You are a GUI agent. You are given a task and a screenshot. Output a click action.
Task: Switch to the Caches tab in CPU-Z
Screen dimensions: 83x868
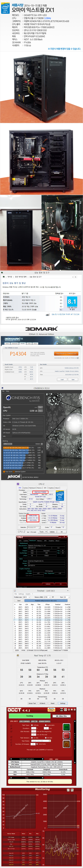(x=26, y=488)
